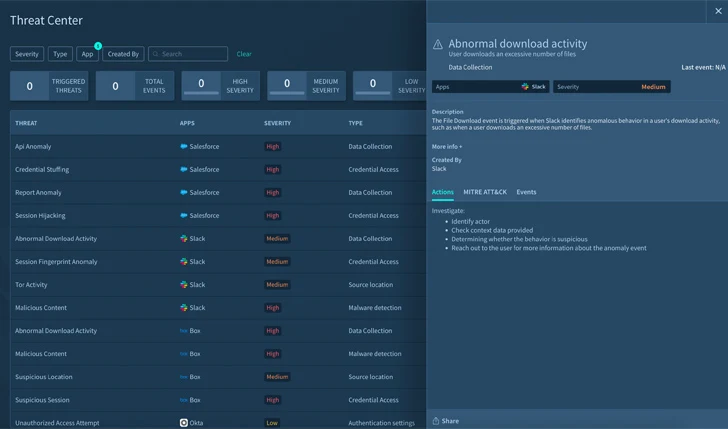728x429 pixels.
Task: Close the Abnormal download activity panel
Action: (x=718, y=11)
